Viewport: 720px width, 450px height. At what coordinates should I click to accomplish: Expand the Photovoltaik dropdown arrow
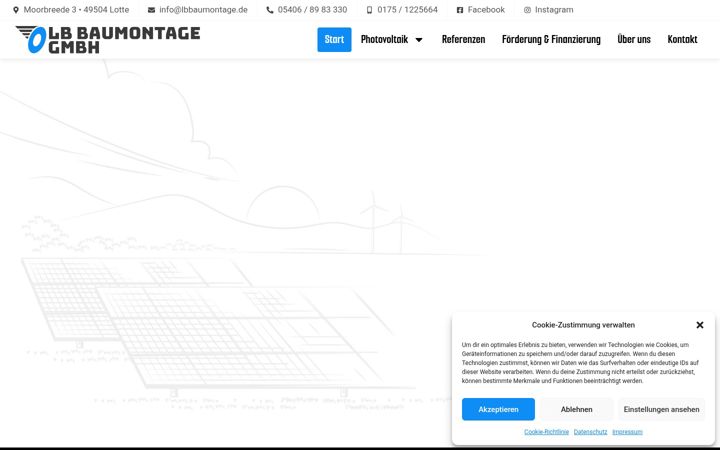[419, 40]
